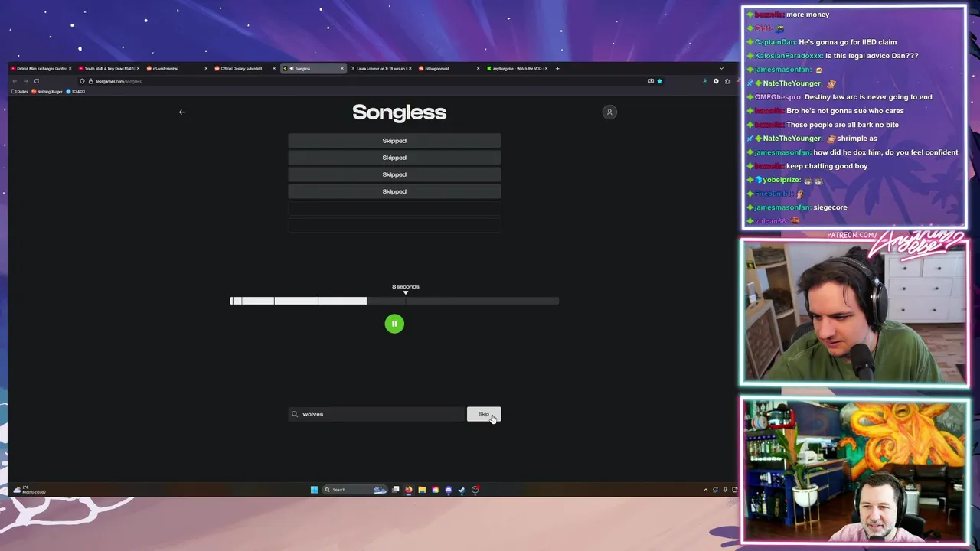Open a new browser tab
Screen dimensions: 980x551
click(557, 68)
